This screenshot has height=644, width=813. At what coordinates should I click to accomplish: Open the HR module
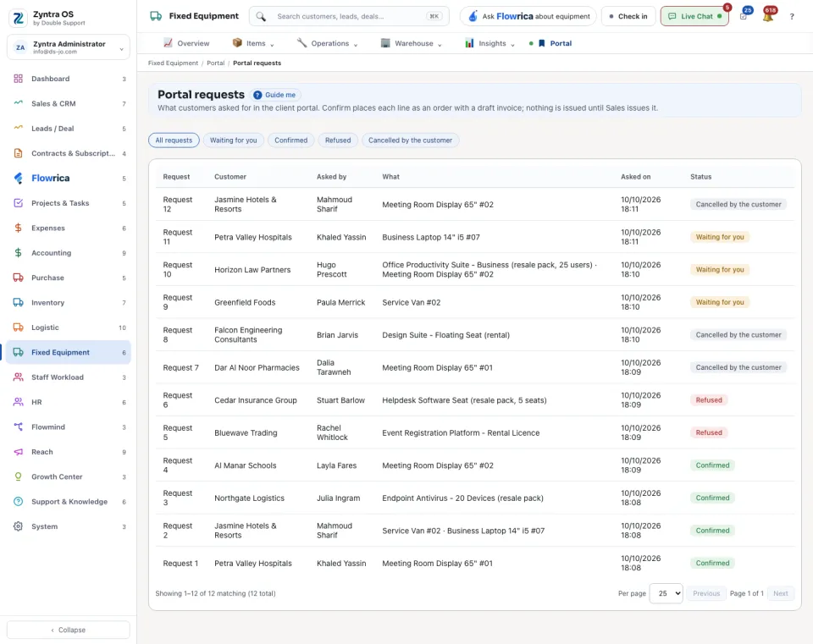[69, 402]
